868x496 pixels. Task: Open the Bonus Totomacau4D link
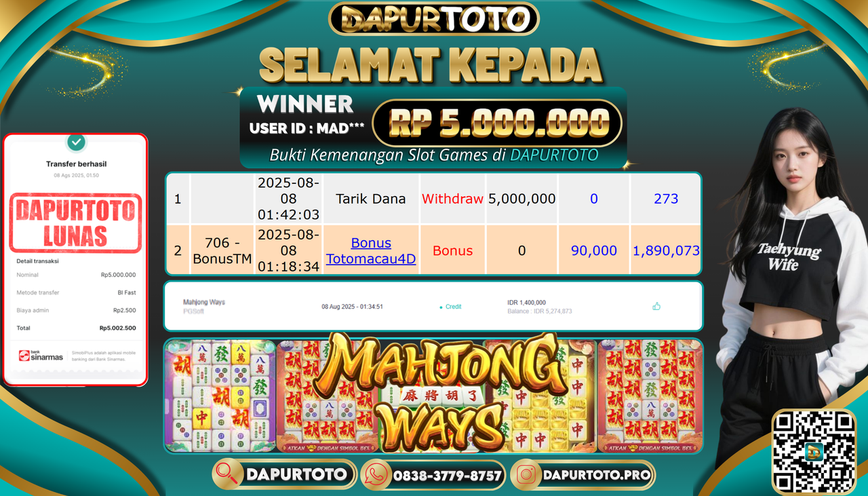(371, 250)
